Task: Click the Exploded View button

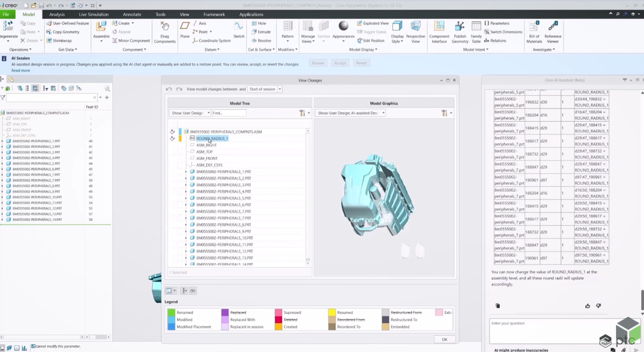Action: click(x=373, y=23)
